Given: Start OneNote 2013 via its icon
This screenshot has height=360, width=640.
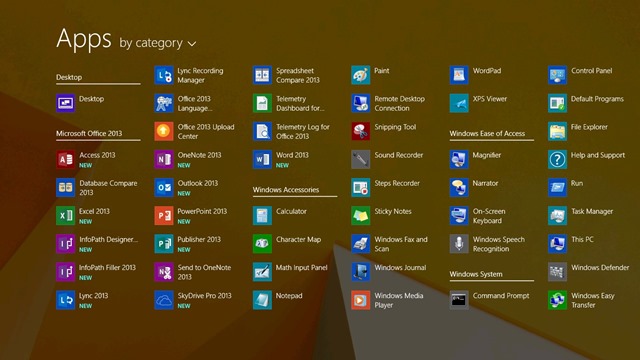Looking at the screenshot, I should [x=164, y=159].
